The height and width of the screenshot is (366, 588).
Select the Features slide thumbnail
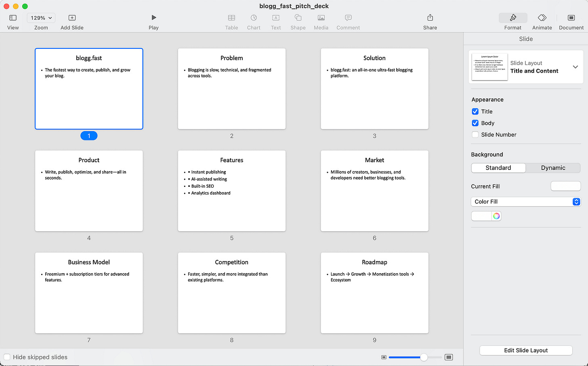(232, 191)
